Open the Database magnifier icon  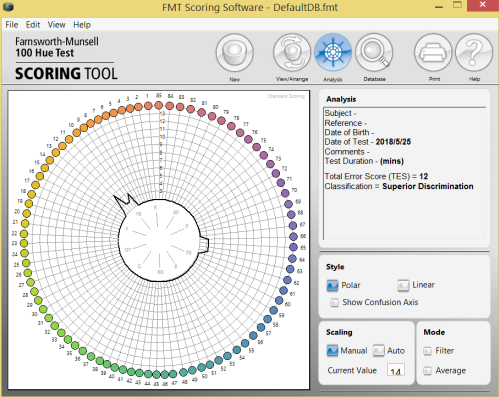pos(374,53)
